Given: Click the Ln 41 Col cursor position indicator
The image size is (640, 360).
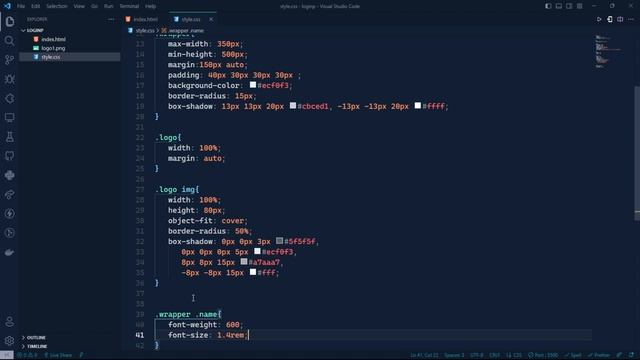Looking at the screenshot, I should pos(424,355).
